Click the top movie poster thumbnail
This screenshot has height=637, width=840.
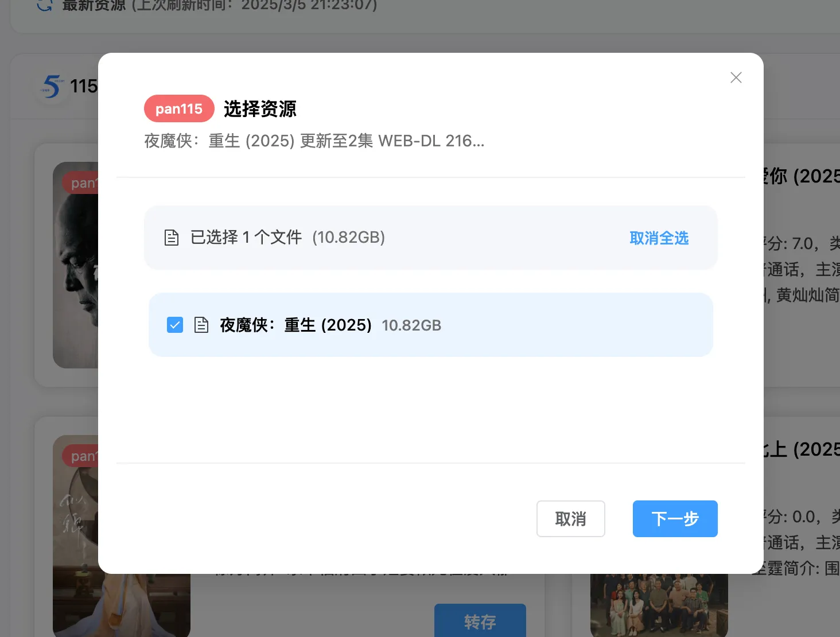pyautogui.click(x=75, y=265)
